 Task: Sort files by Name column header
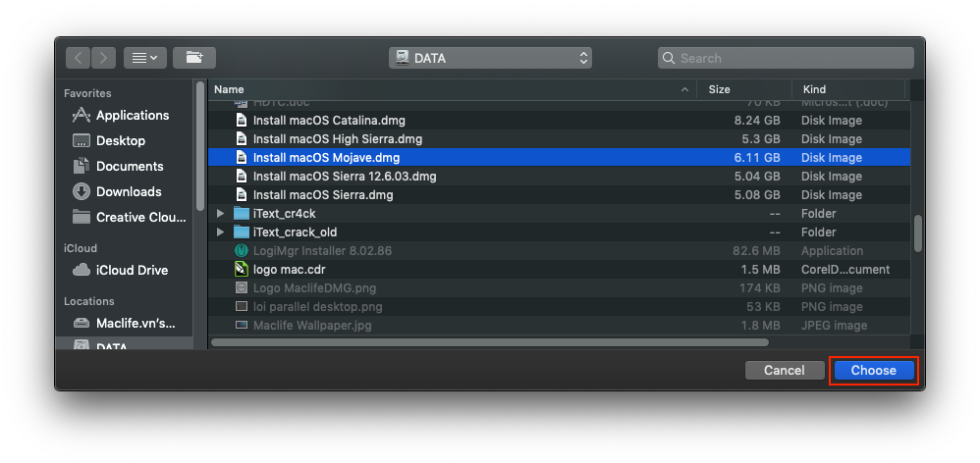pyautogui.click(x=442, y=89)
